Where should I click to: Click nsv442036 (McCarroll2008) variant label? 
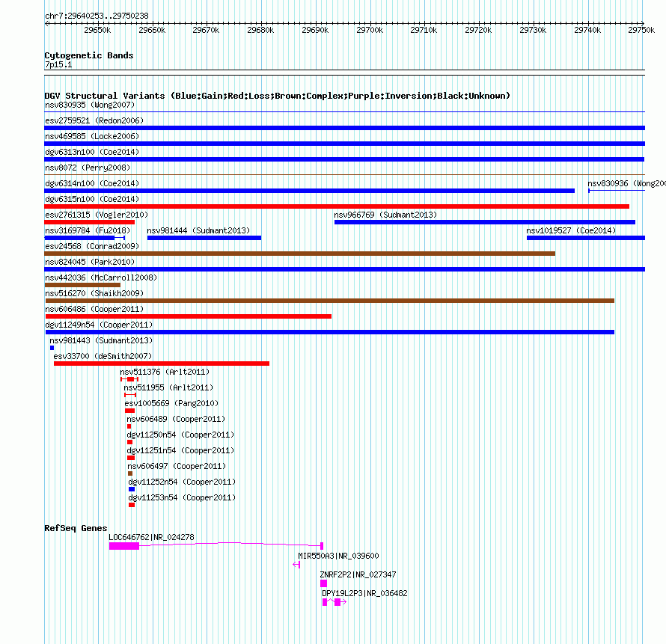pyautogui.click(x=101, y=277)
